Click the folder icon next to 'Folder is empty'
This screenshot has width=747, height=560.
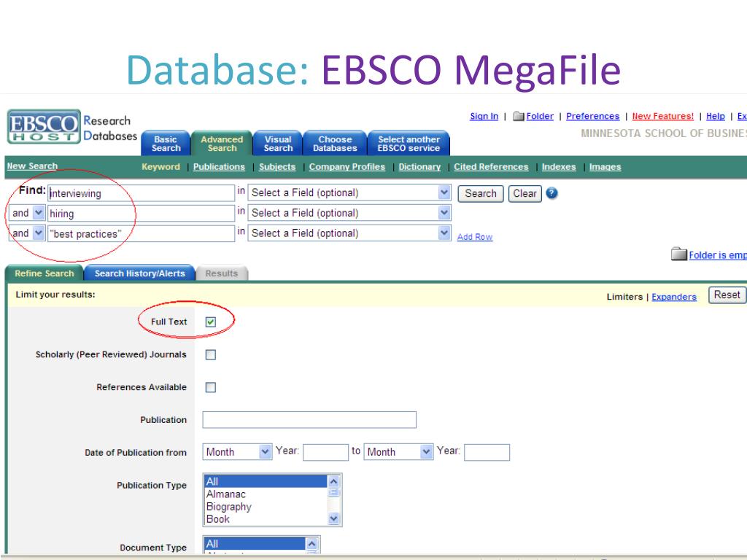(679, 254)
